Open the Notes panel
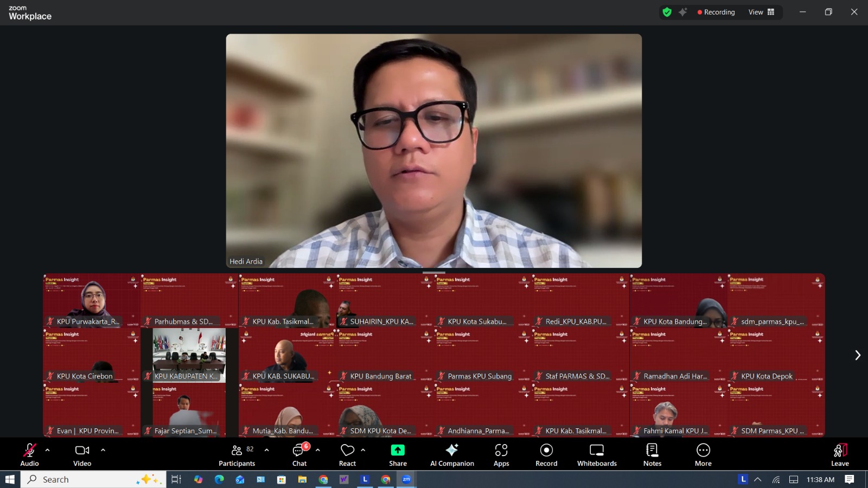This screenshot has width=868, height=488. point(652,454)
